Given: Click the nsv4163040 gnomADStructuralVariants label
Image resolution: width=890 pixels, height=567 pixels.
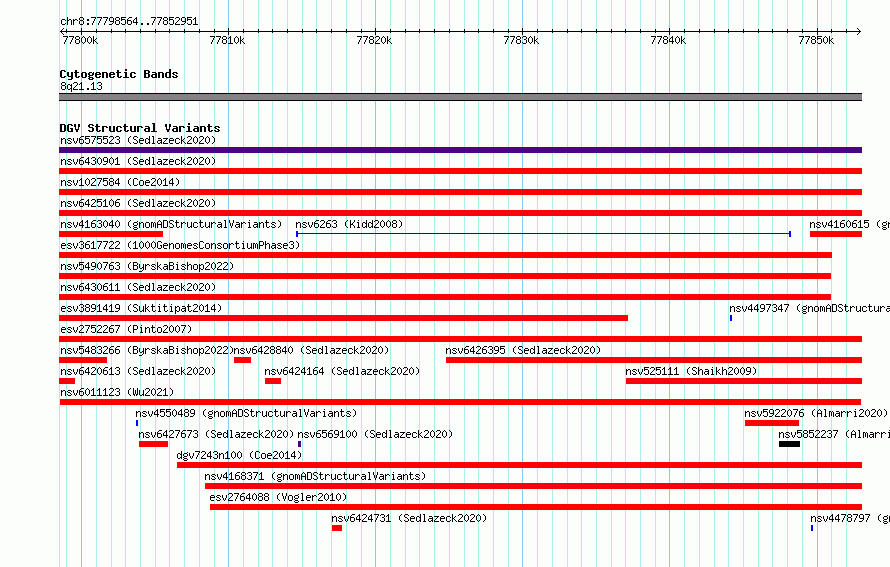Looking at the screenshot, I should coord(171,224).
